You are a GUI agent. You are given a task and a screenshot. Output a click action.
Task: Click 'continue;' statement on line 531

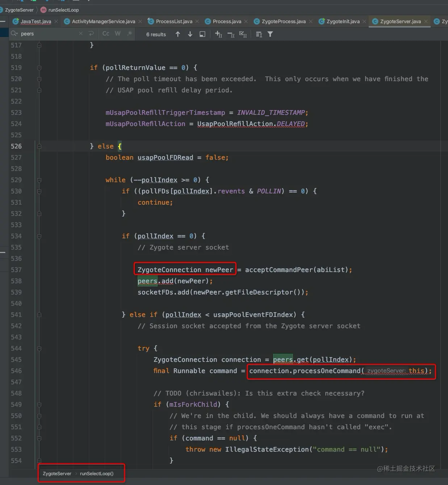click(x=155, y=202)
